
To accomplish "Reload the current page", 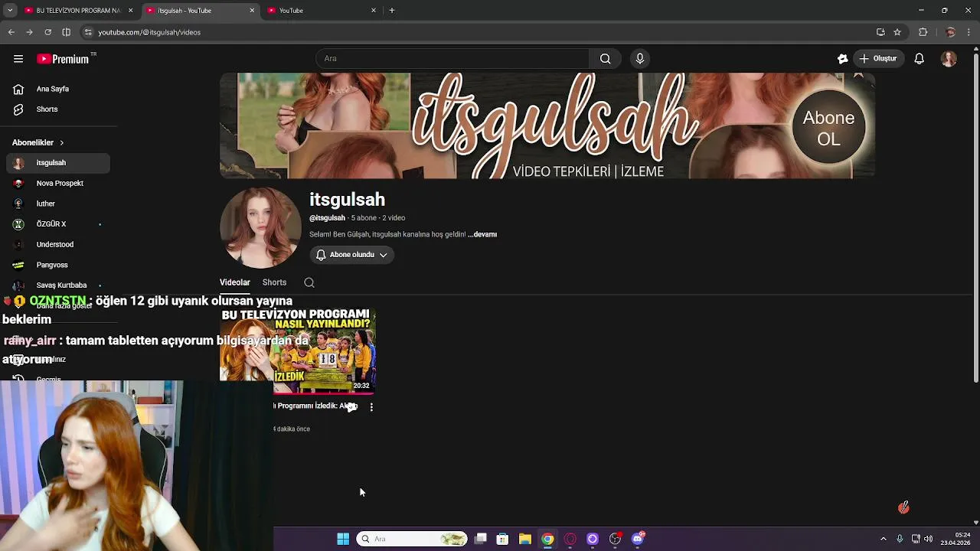I will 47,32.
